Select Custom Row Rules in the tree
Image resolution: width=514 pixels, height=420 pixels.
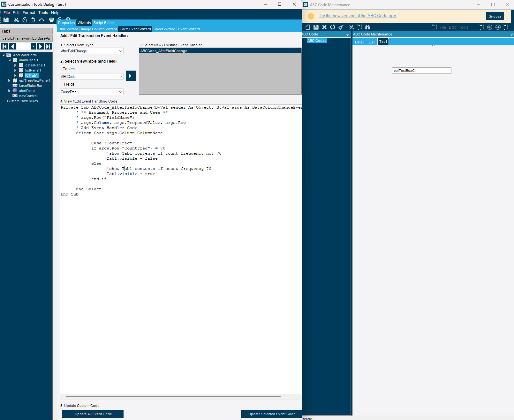(x=22, y=101)
